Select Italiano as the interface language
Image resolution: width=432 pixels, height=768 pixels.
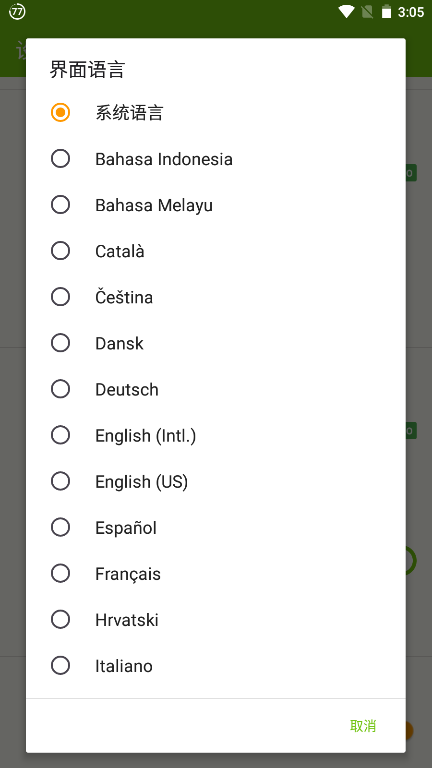click(216, 666)
